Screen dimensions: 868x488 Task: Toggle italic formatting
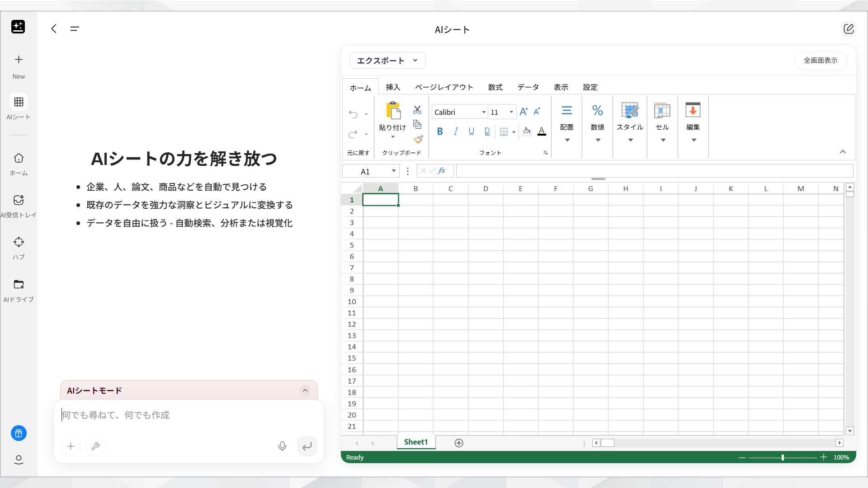pyautogui.click(x=456, y=131)
